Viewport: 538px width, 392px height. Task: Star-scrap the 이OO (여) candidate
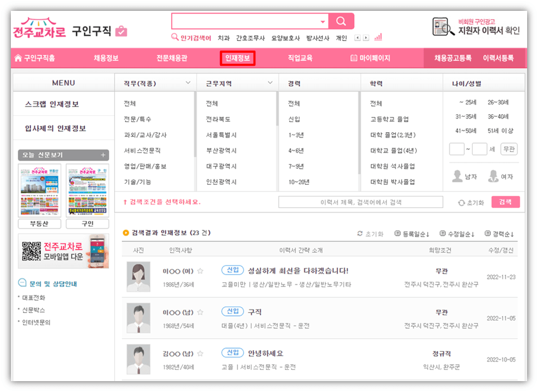[201, 271]
